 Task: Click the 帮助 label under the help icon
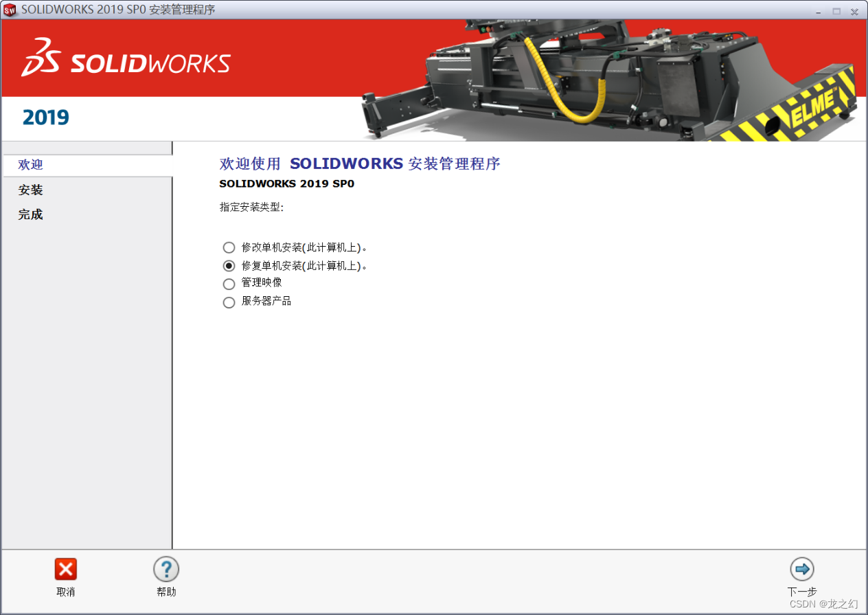click(x=166, y=592)
